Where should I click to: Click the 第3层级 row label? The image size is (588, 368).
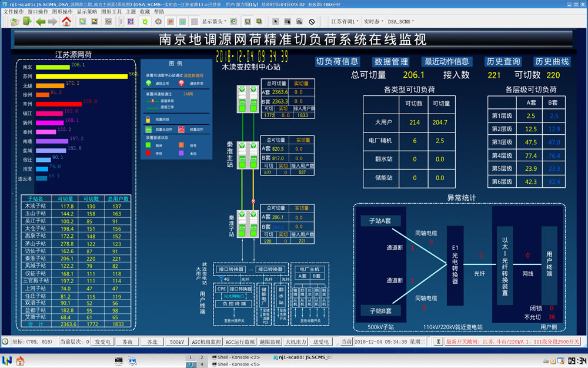point(502,142)
